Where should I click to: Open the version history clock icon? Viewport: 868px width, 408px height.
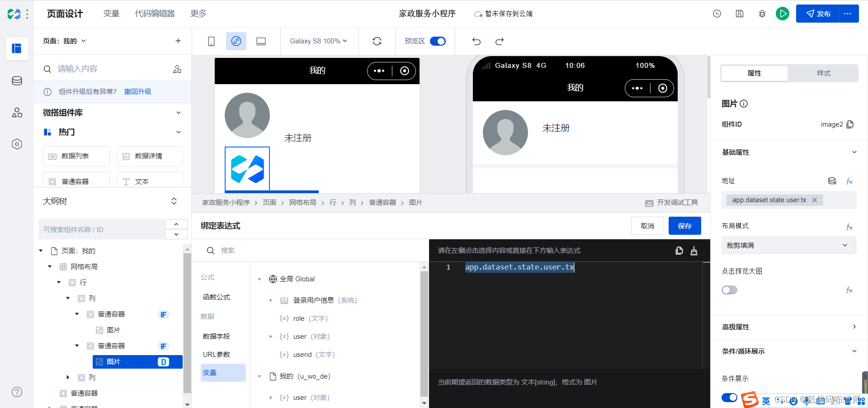(x=717, y=14)
